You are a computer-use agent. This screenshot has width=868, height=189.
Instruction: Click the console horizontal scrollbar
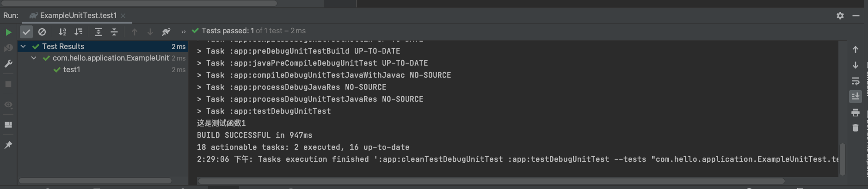tap(491, 181)
